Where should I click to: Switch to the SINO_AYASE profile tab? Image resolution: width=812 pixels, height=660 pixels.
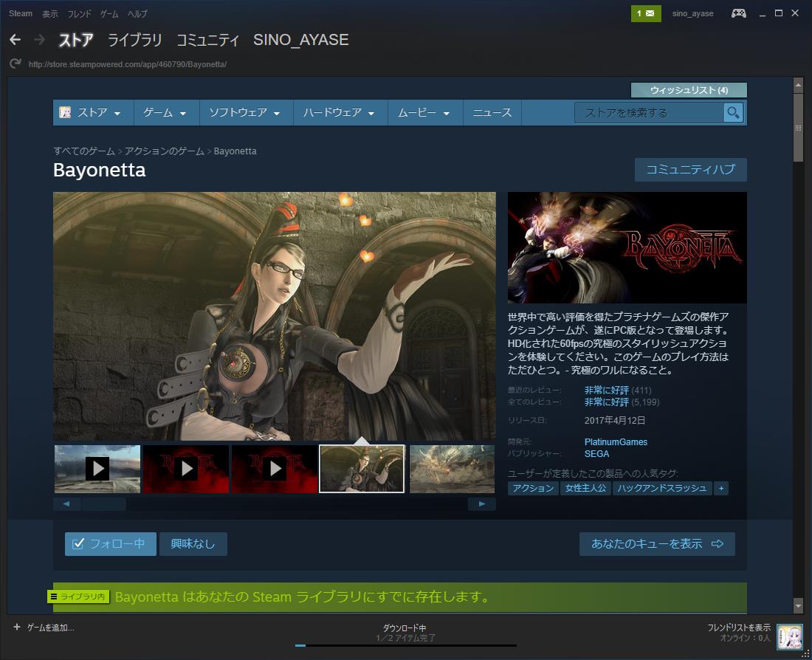coord(301,40)
